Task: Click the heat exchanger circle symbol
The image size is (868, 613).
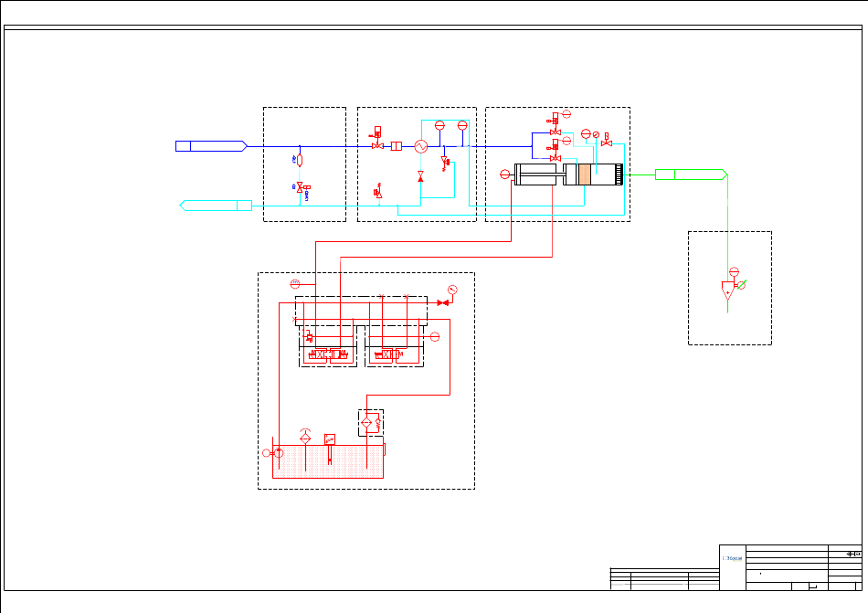Action: (x=421, y=146)
